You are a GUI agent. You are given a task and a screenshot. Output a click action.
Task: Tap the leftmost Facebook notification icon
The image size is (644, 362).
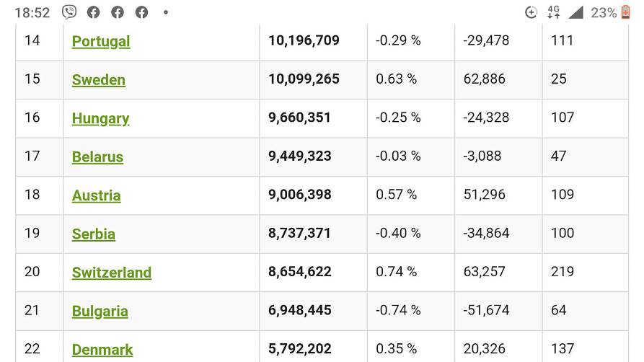(x=93, y=12)
